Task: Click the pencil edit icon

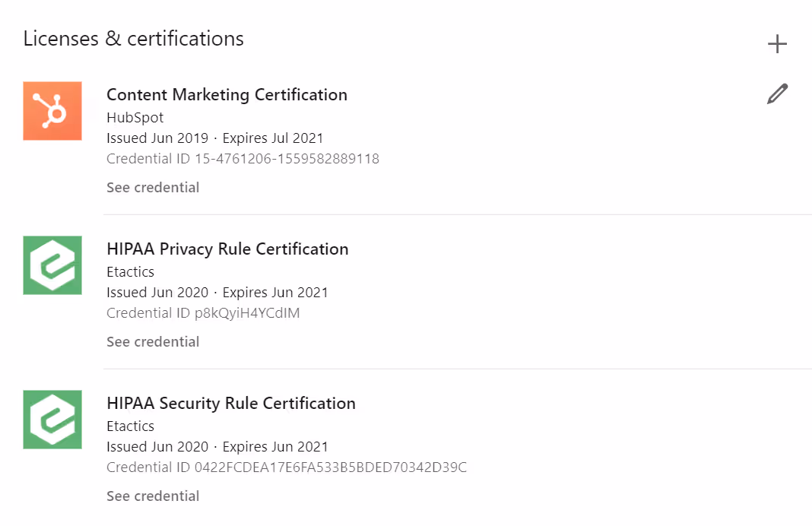Action: click(x=777, y=94)
